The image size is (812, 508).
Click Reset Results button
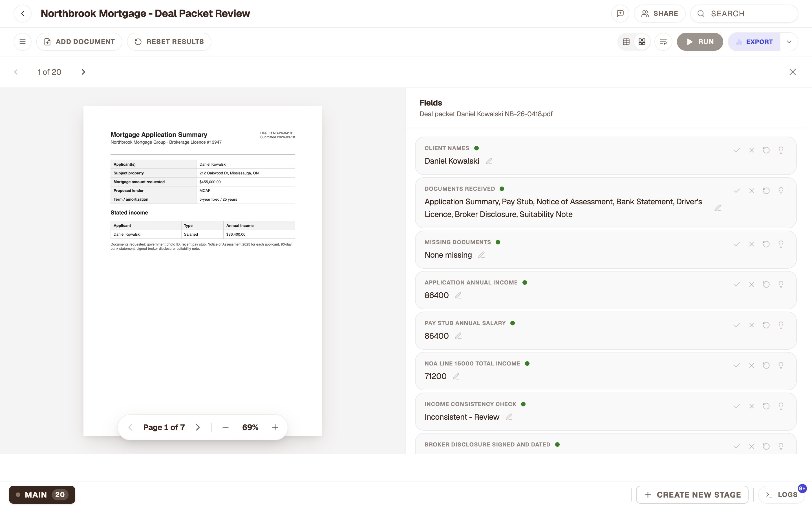coord(169,42)
